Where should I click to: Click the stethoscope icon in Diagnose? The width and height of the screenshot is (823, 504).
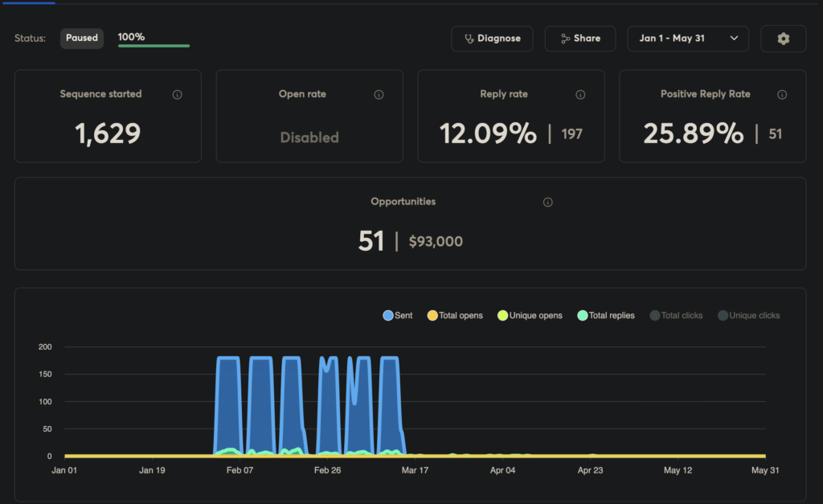[469, 39]
